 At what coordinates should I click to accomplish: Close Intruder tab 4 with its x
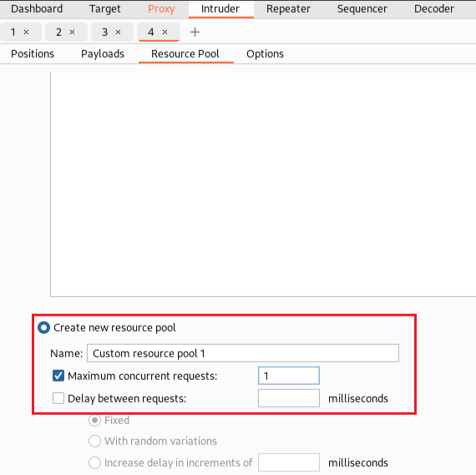point(165,33)
